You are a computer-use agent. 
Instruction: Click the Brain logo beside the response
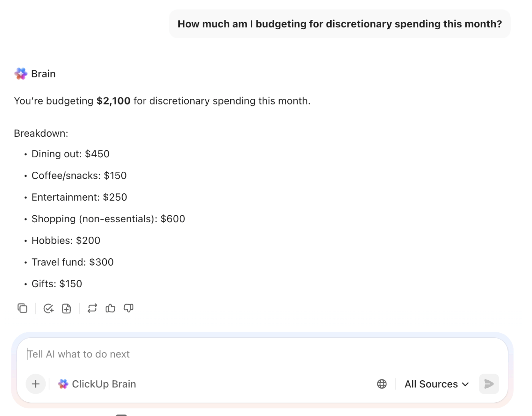click(21, 74)
